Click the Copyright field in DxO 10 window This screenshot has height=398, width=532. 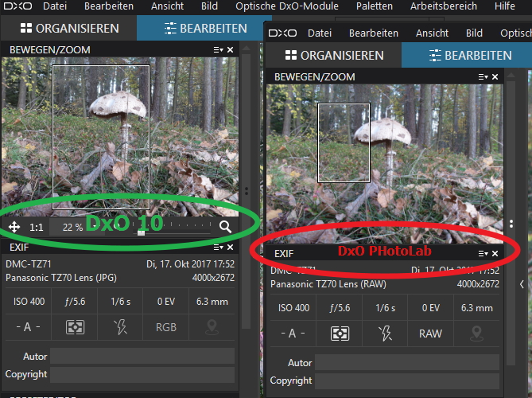click(142, 374)
